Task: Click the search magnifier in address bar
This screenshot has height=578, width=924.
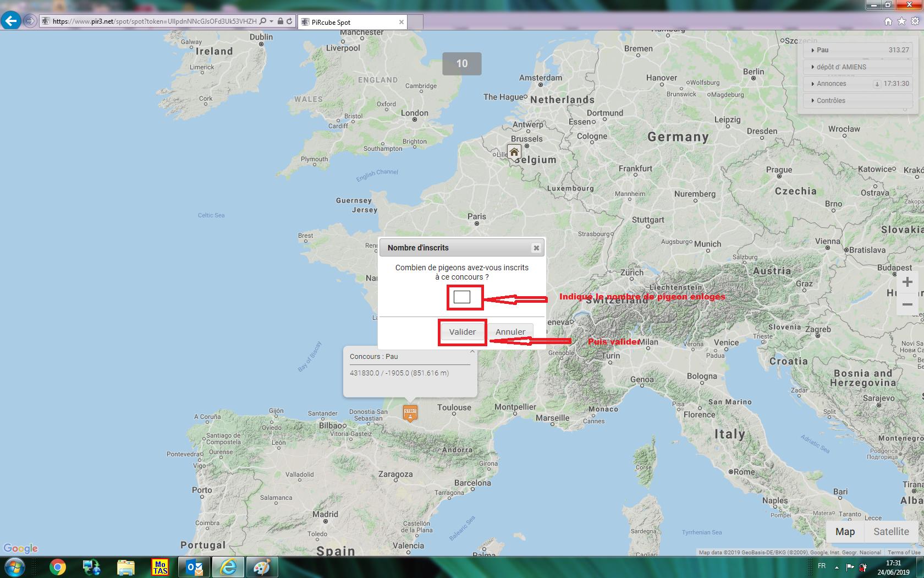Action: 263,21
